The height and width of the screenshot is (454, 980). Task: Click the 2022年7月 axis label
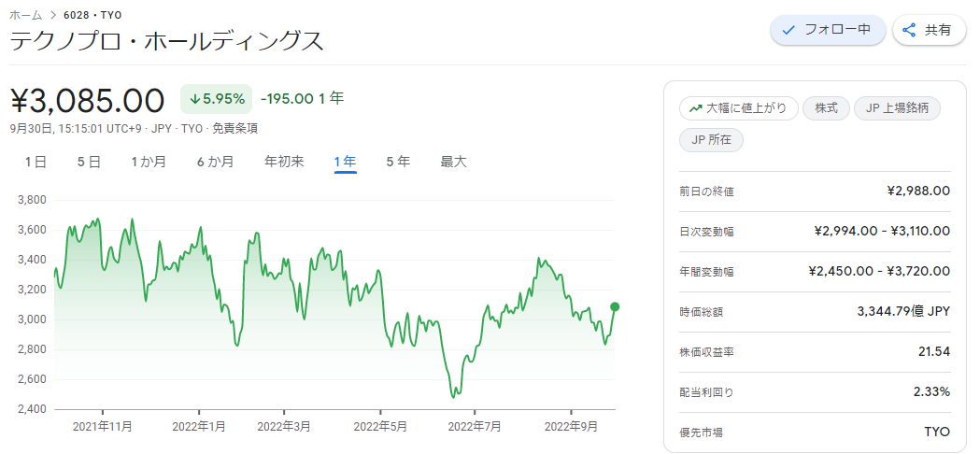click(475, 427)
